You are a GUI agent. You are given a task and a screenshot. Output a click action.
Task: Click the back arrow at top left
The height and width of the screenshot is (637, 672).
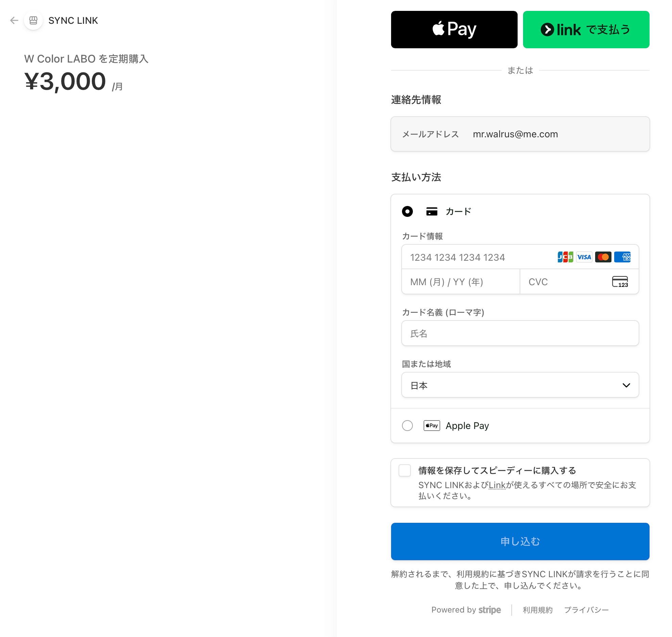tap(14, 20)
